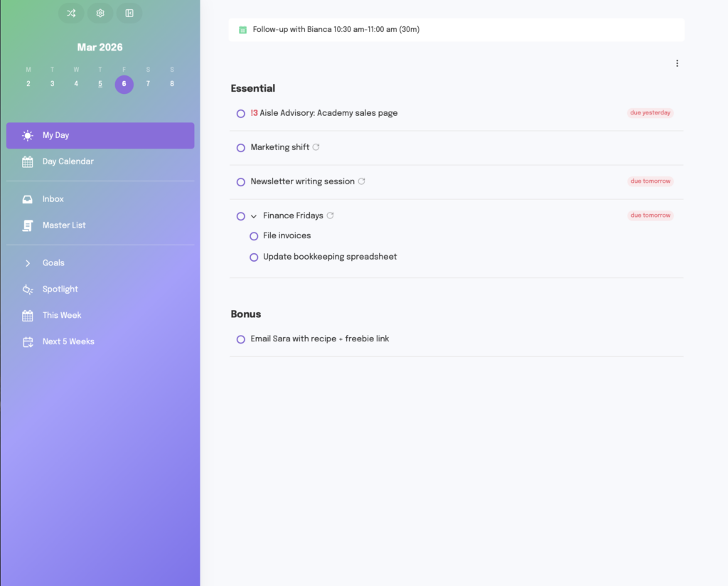Screen dimensions: 728x586
Task: Expand the Goals section
Action: (x=27, y=262)
